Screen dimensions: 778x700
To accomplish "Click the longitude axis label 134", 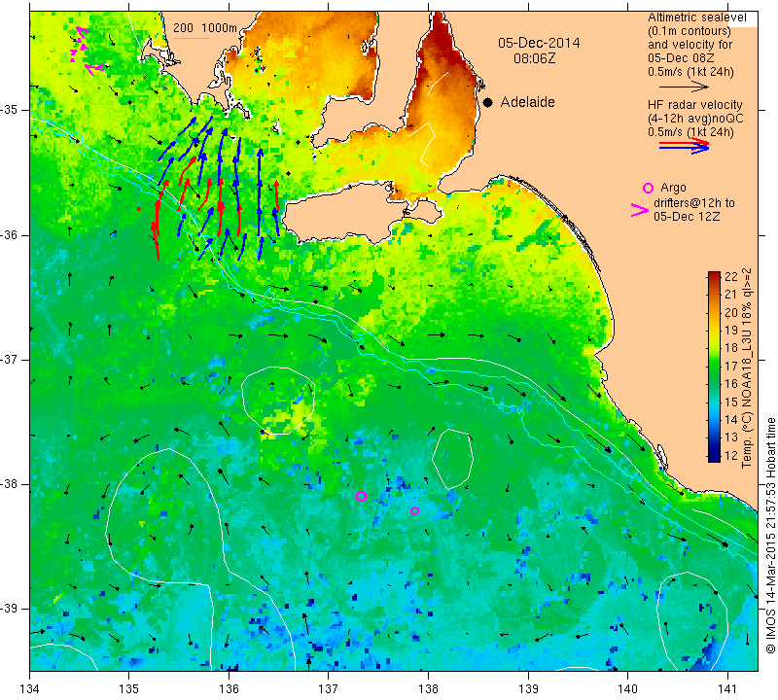I will coord(30,688).
